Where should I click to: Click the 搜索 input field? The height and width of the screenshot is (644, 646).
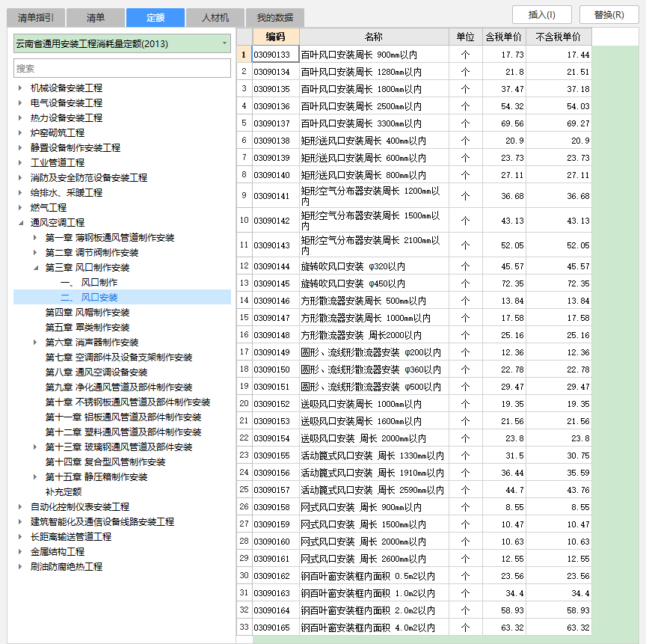click(x=122, y=68)
